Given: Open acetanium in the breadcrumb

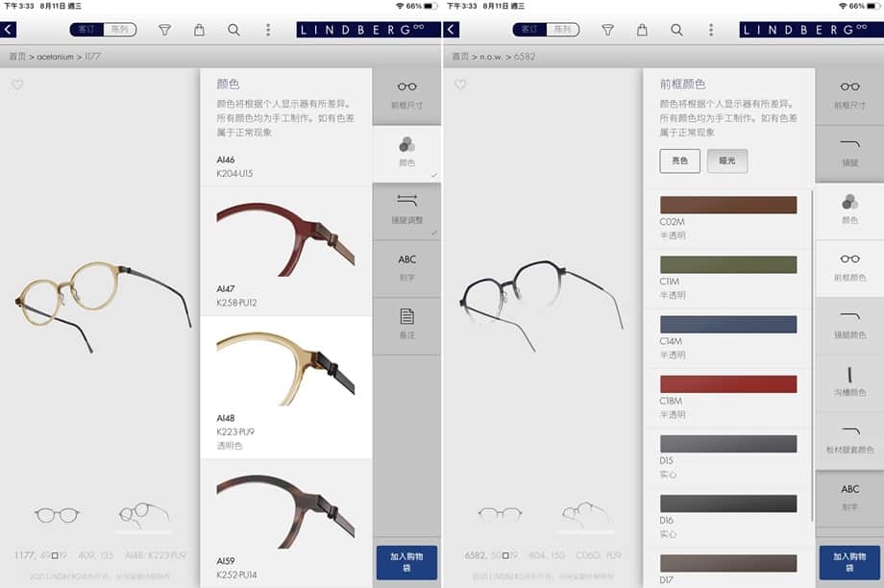Looking at the screenshot, I should (56, 57).
